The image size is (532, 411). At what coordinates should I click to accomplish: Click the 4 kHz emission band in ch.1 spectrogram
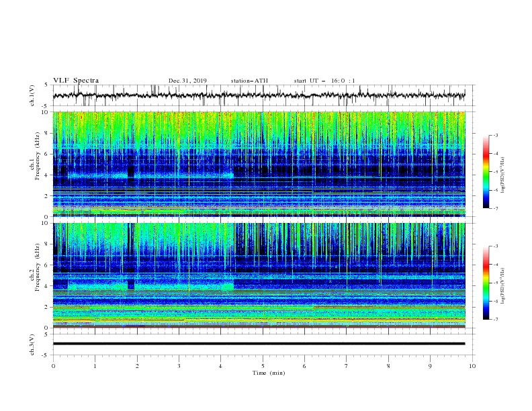click(x=151, y=175)
